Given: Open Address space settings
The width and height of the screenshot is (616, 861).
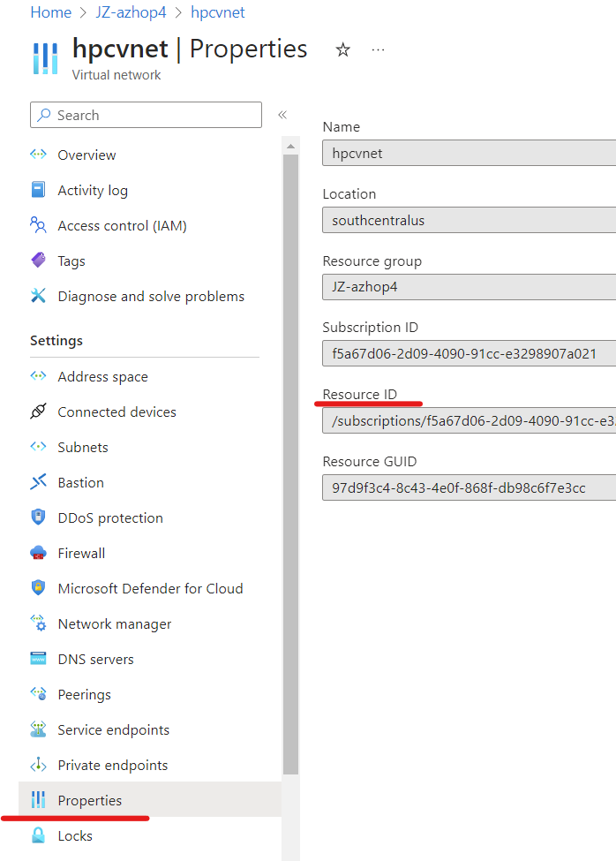Looking at the screenshot, I should (x=150, y=375).
